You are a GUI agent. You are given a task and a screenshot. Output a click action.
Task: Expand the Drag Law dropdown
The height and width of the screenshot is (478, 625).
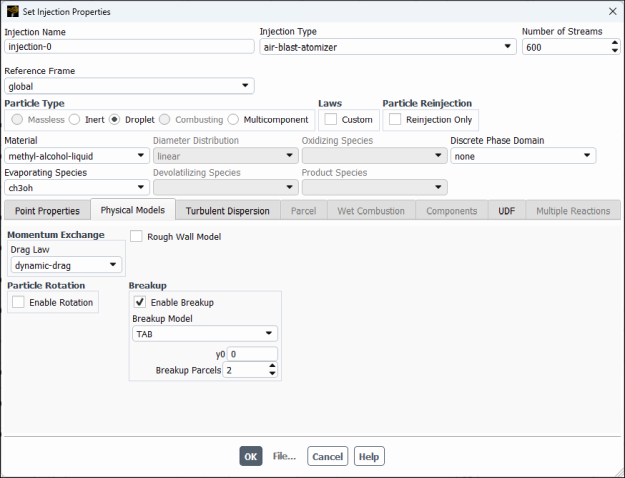[67, 265]
